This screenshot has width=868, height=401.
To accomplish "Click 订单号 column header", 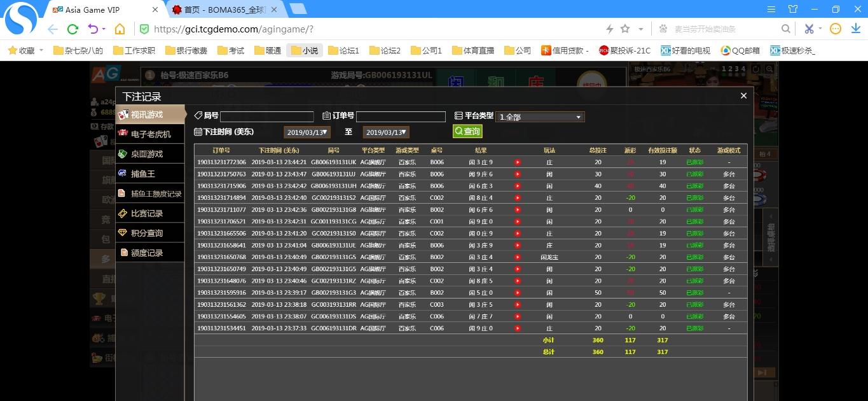I will (221, 150).
